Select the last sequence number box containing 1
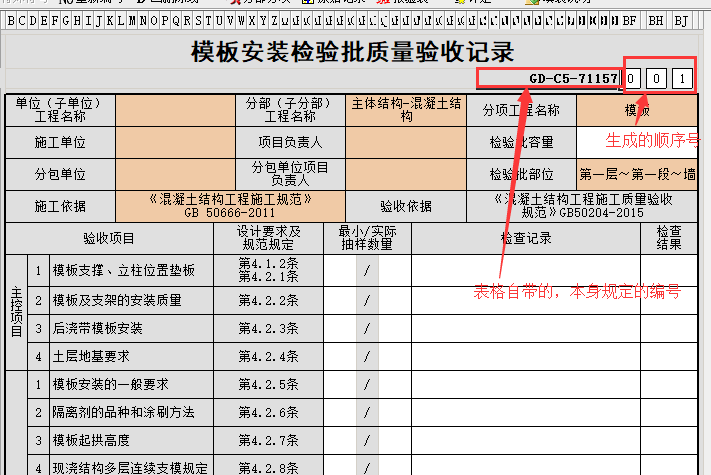711x475 pixels. [x=683, y=78]
